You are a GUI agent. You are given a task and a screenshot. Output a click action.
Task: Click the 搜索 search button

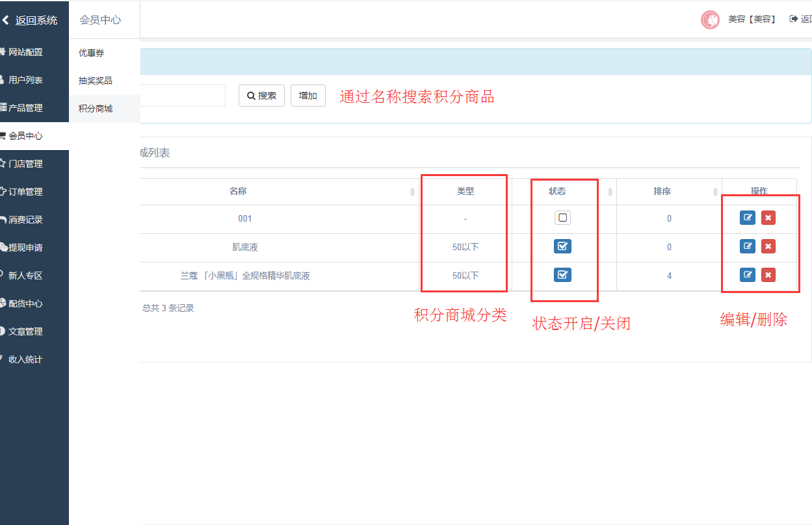pos(261,96)
